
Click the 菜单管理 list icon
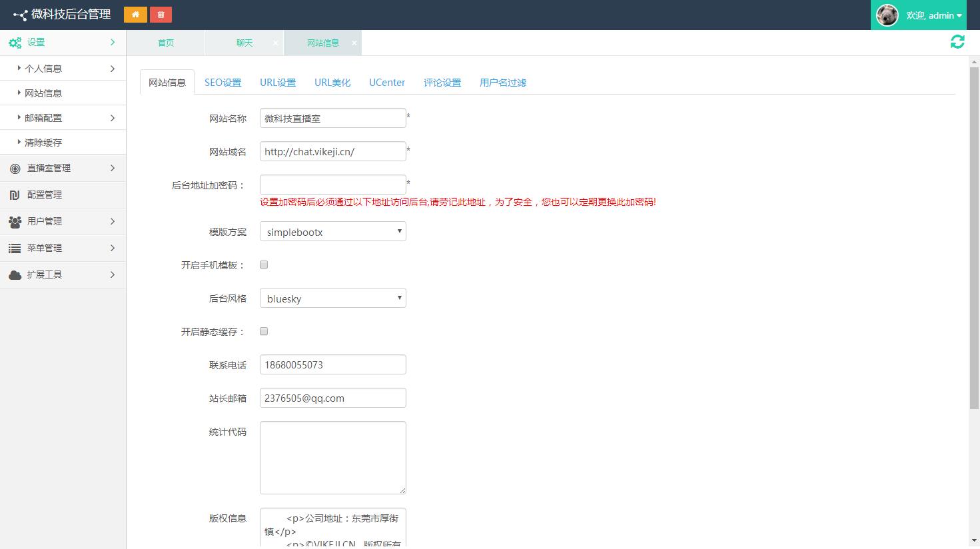pos(15,249)
